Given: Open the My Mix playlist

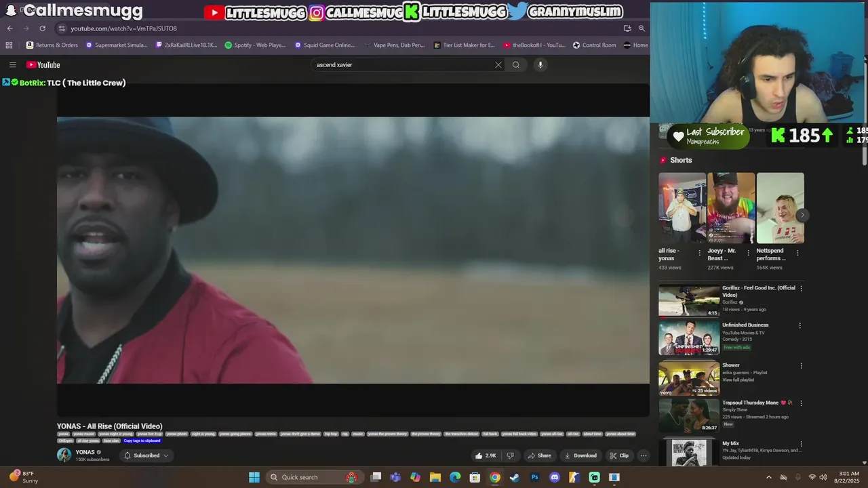Looking at the screenshot, I should [689, 452].
